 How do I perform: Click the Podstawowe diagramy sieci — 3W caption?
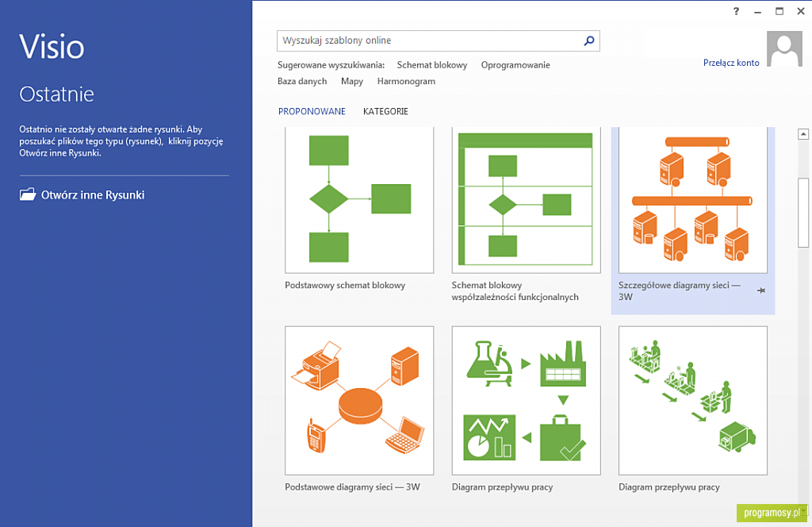click(x=352, y=487)
